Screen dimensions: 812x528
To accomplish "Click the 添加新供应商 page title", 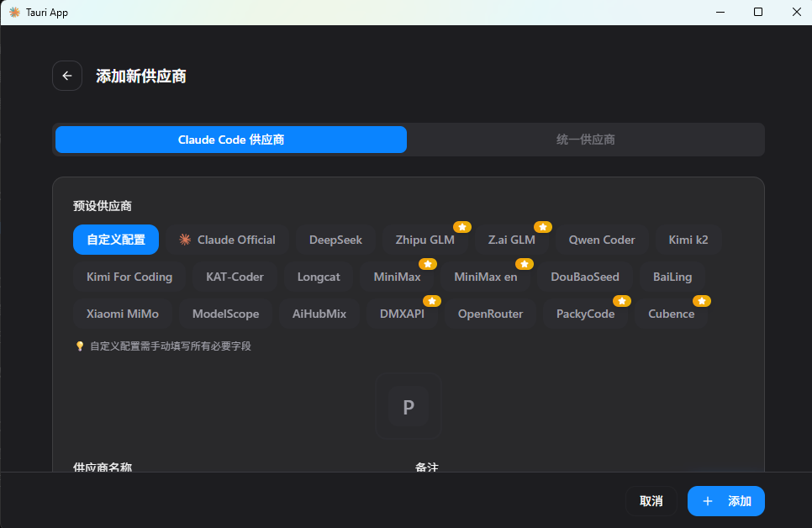I will (141, 77).
